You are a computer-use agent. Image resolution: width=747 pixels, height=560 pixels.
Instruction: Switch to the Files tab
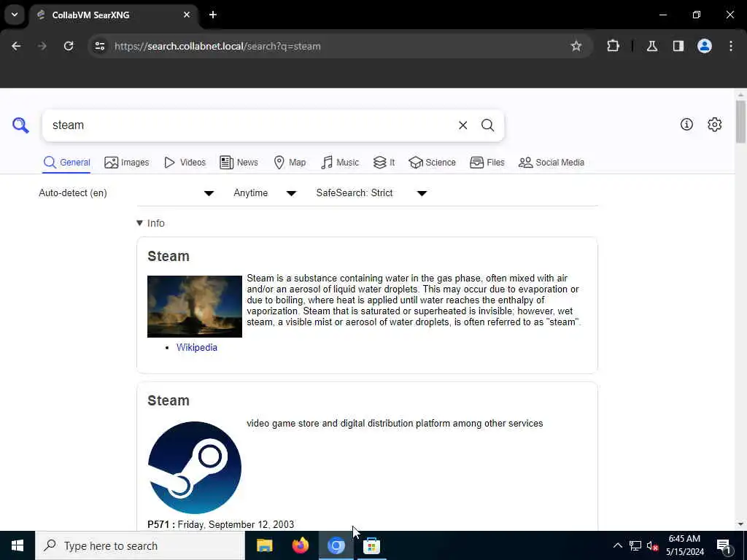pos(487,163)
